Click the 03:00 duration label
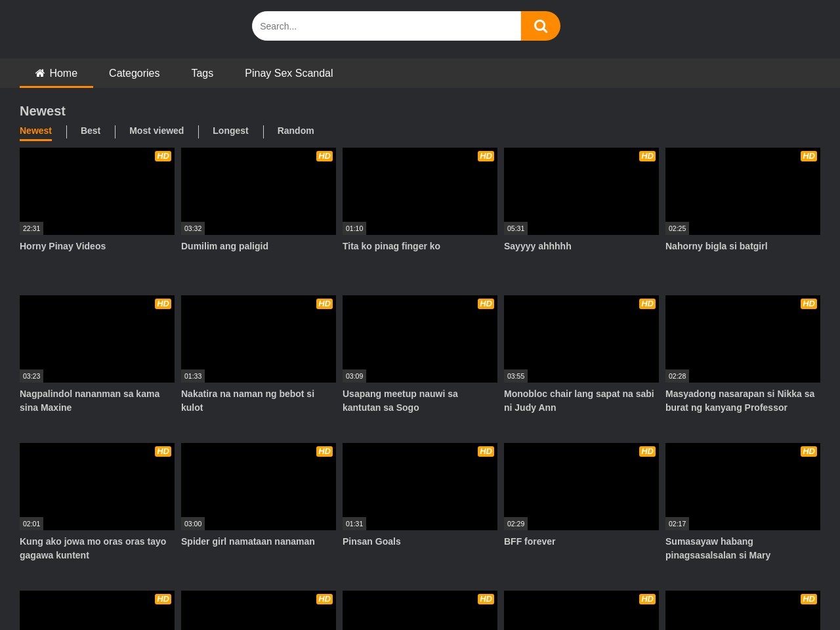This screenshot has height=630, width=840. (x=193, y=524)
